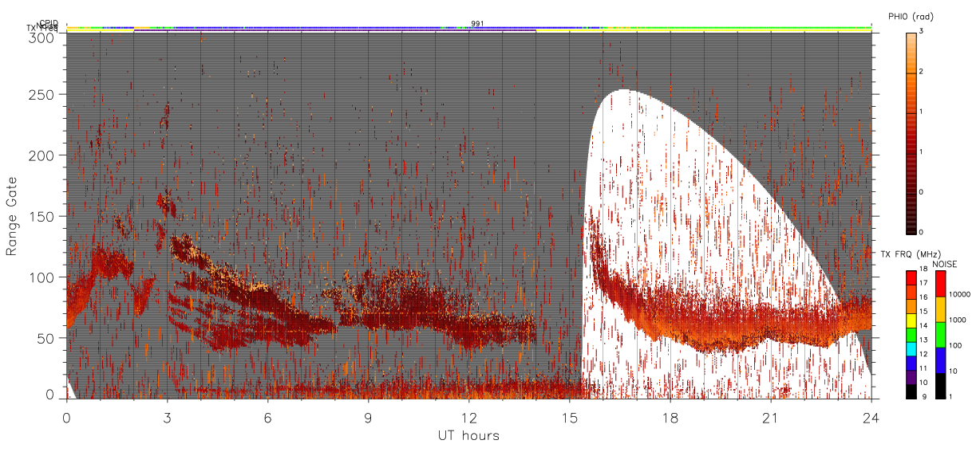The image size is (980, 452).
Task: Click the 'UT hours' x-axis title
Action: (468, 435)
